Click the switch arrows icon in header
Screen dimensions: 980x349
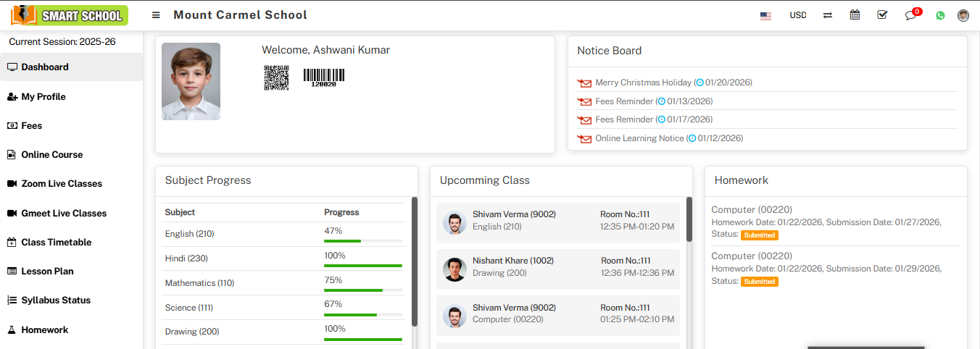(x=827, y=15)
